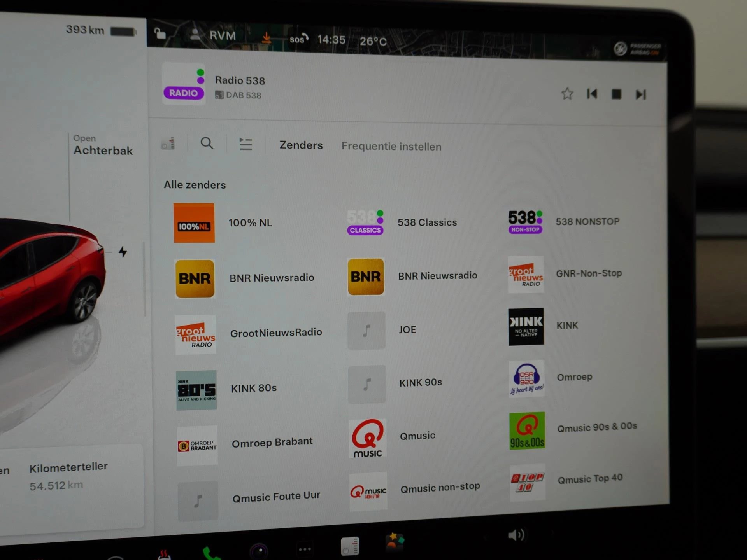Skip to next radio station

coord(641,94)
